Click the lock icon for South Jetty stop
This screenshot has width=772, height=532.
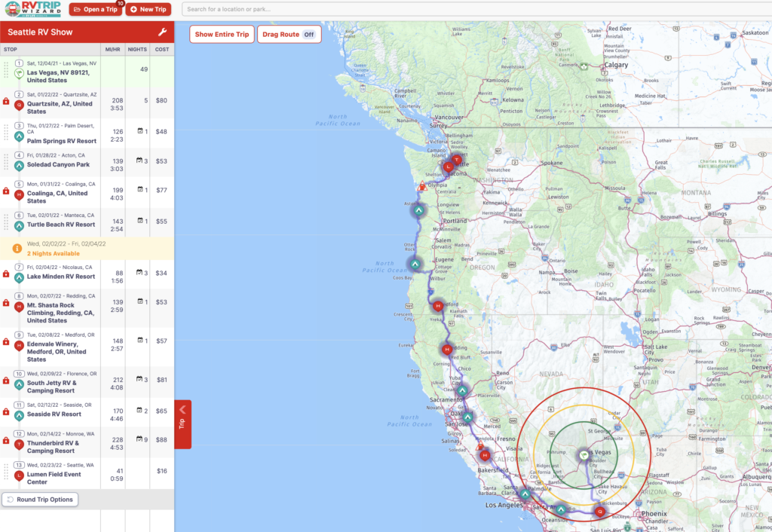pos(6,381)
